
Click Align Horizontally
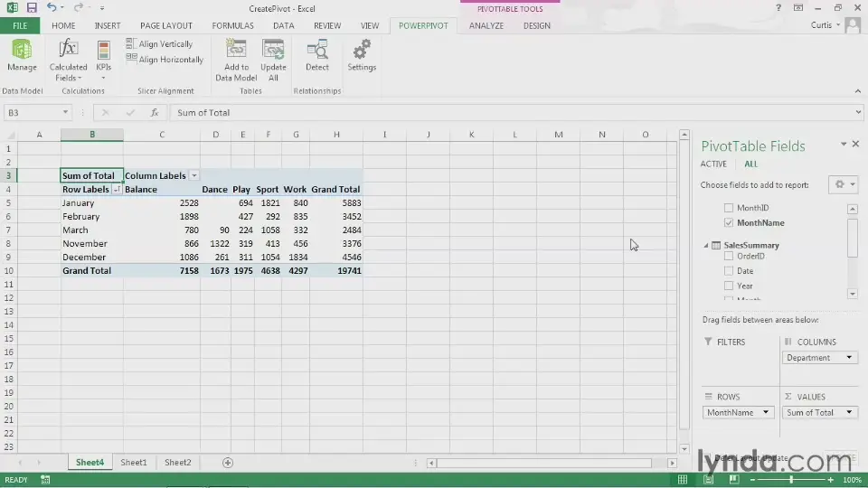pos(165,60)
